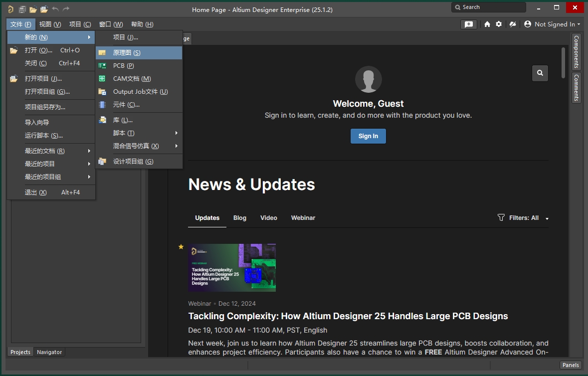Click the feedback chat bubble icon
The height and width of the screenshot is (376, 588).
point(469,24)
